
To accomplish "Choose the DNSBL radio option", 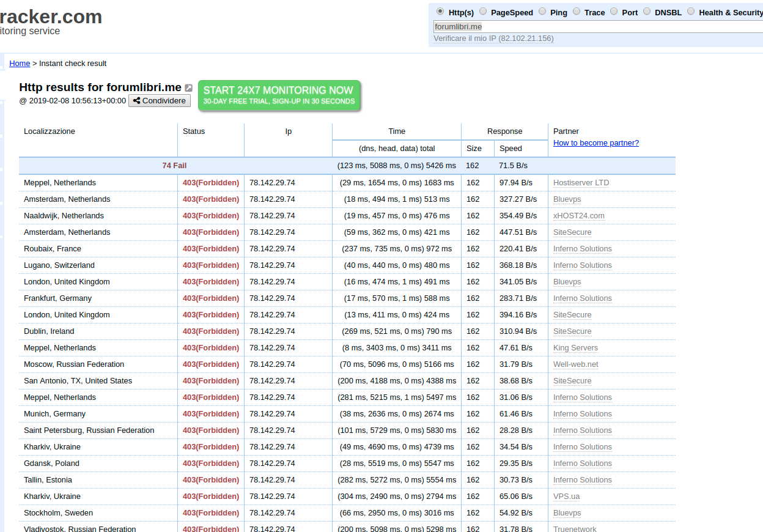I will (x=647, y=12).
